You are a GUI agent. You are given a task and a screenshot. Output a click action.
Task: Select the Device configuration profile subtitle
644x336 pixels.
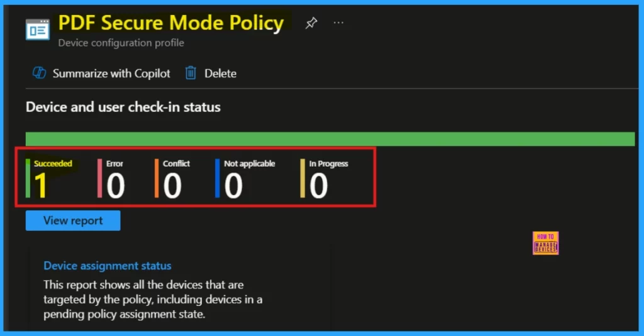[x=121, y=43]
